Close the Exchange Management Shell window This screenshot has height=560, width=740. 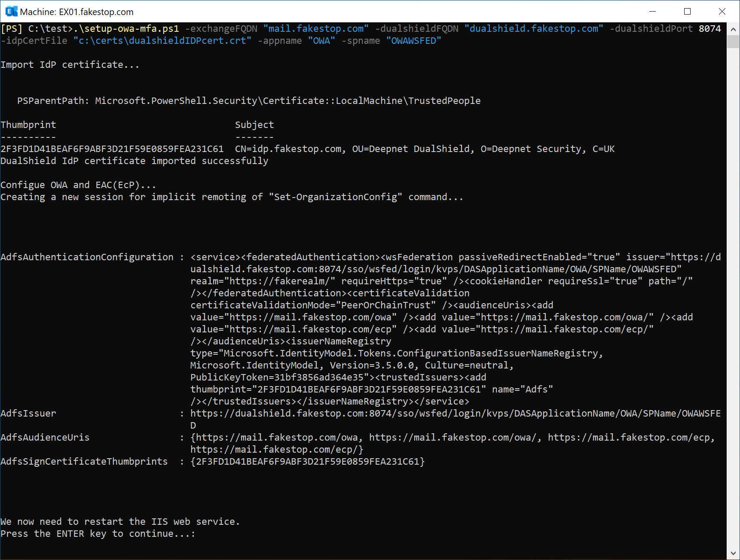tap(722, 12)
